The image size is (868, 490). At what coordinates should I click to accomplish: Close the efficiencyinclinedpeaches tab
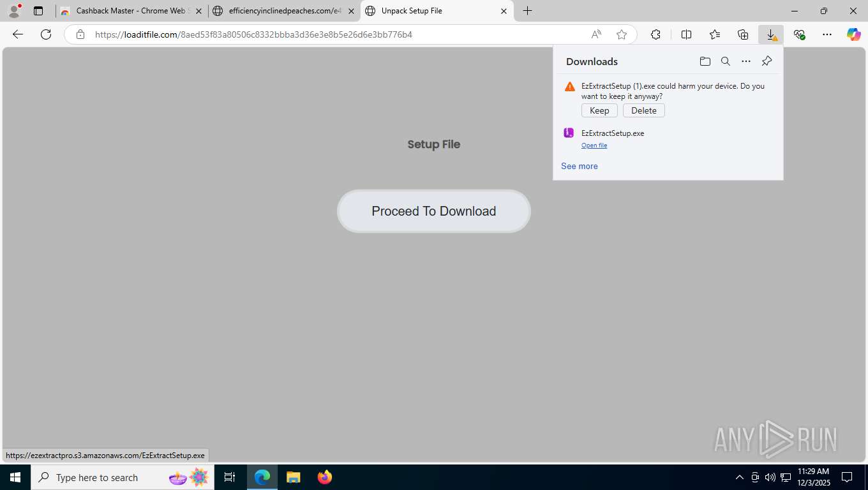pos(351,11)
